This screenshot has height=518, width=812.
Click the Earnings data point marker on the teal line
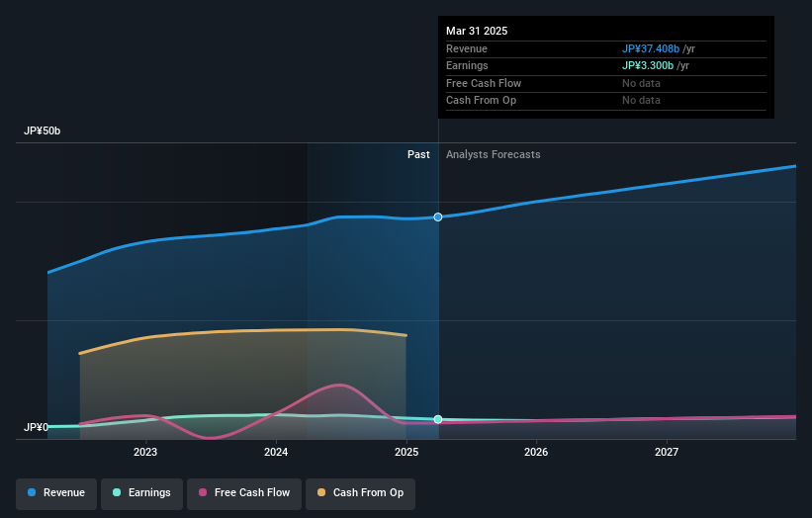tap(438, 419)
